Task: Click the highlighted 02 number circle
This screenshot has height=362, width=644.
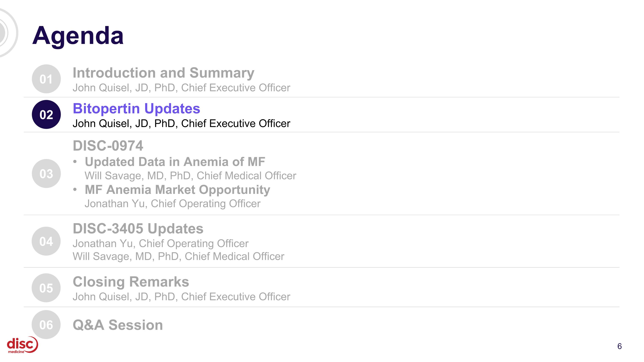Action: (x=46, y=114)
